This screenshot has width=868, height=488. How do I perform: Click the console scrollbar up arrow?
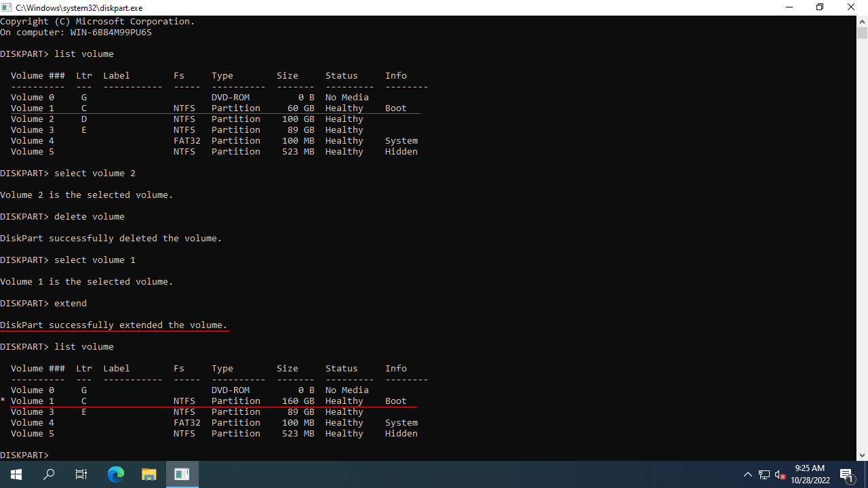(862, 21)
